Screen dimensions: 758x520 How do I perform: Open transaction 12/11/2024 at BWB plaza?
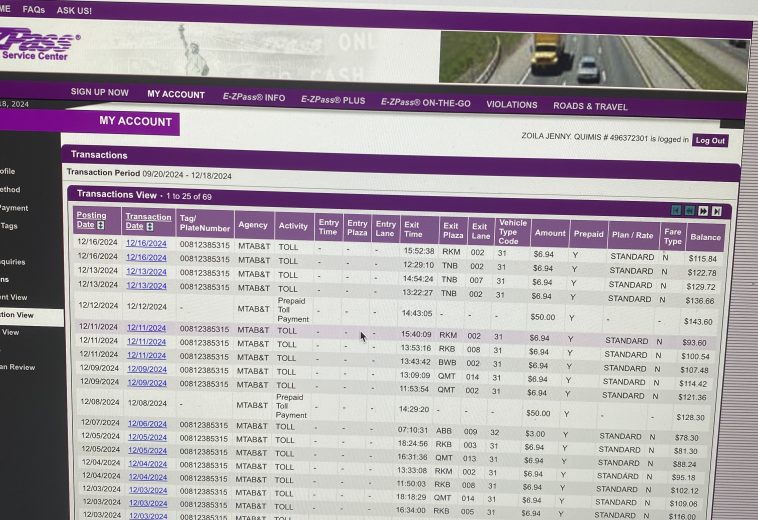tap(146, 355)
